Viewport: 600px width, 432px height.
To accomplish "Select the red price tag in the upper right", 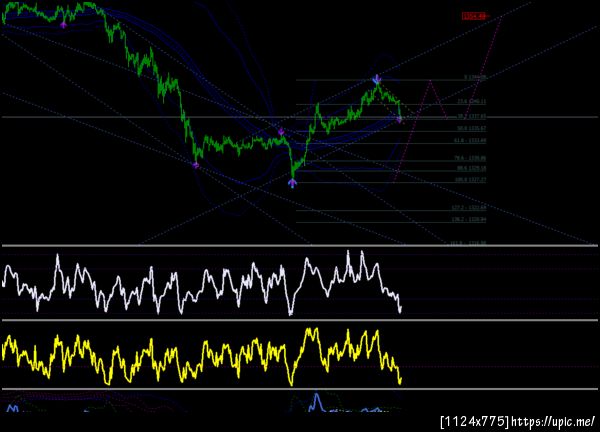I will pos(475,16).
